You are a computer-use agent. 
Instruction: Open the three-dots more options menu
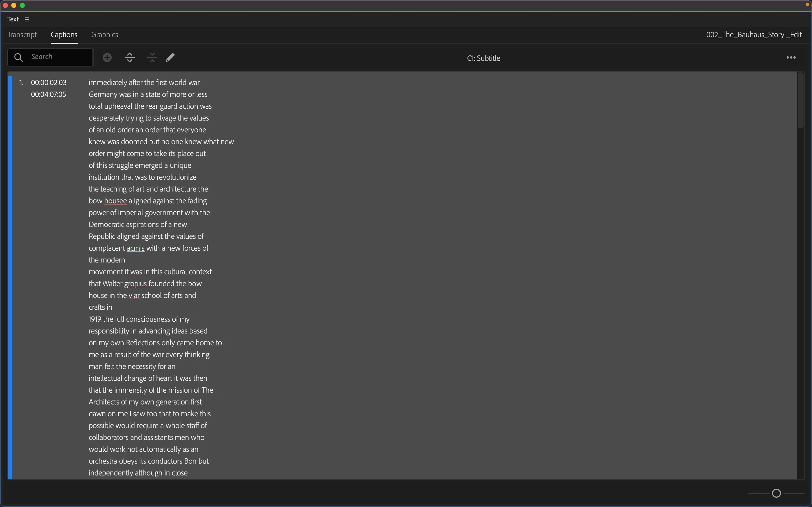[x=791, y=58]
